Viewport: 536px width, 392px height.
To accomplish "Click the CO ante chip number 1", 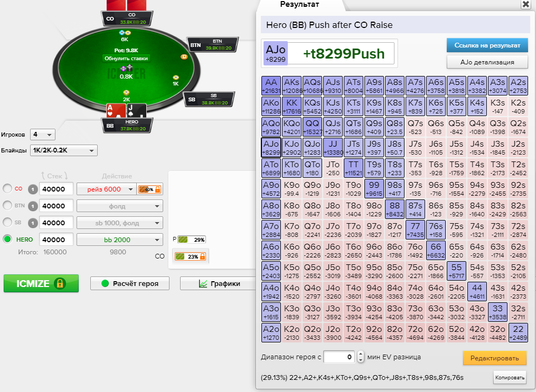I will (32, 189).
